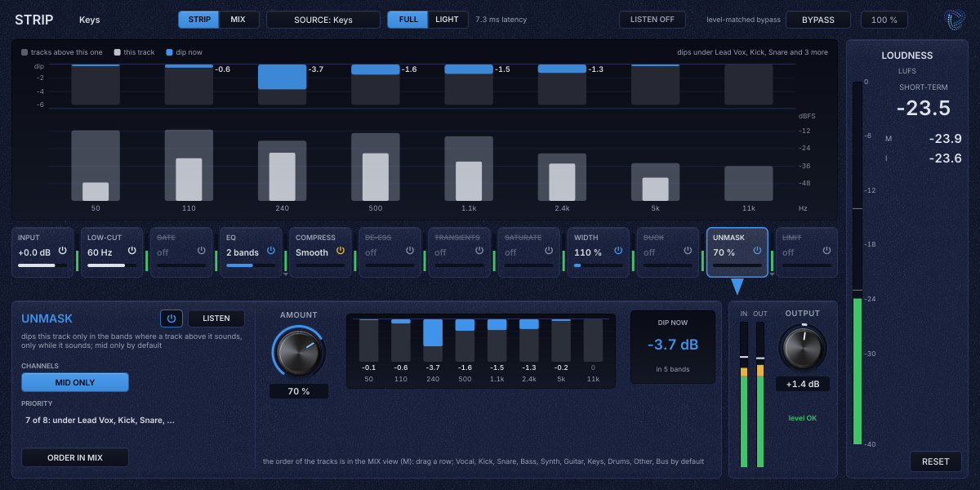The height and width of the screenshot is (490, 980).
Task: Expand the small arrow after the EQ module
Action: click(x=285, y=274)
